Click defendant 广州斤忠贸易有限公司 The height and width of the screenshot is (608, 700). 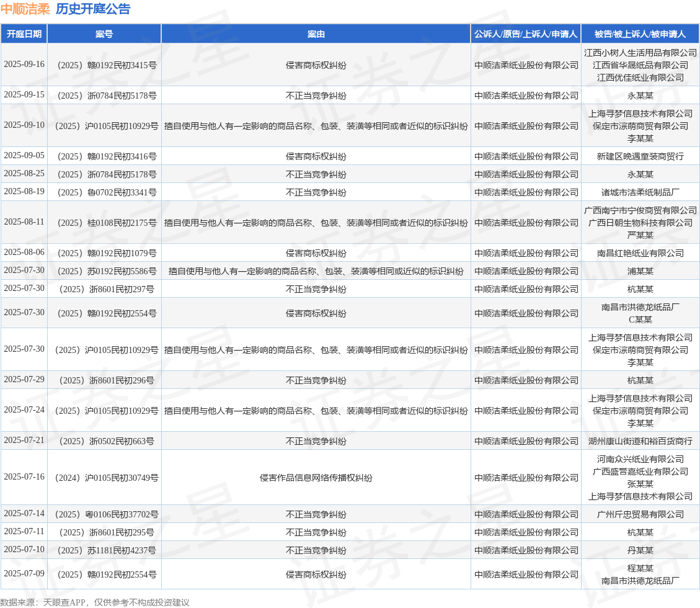coord(640,514)
